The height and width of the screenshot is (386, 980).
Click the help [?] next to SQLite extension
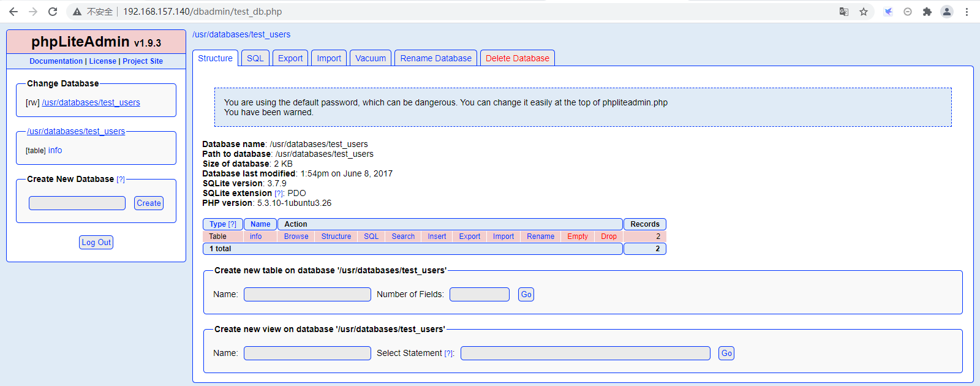point(279,194)
